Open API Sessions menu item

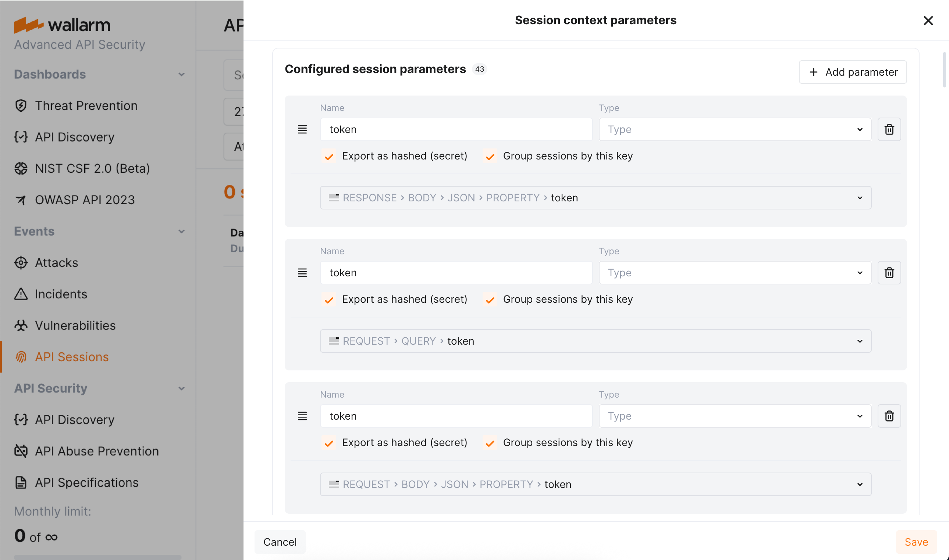72,356
